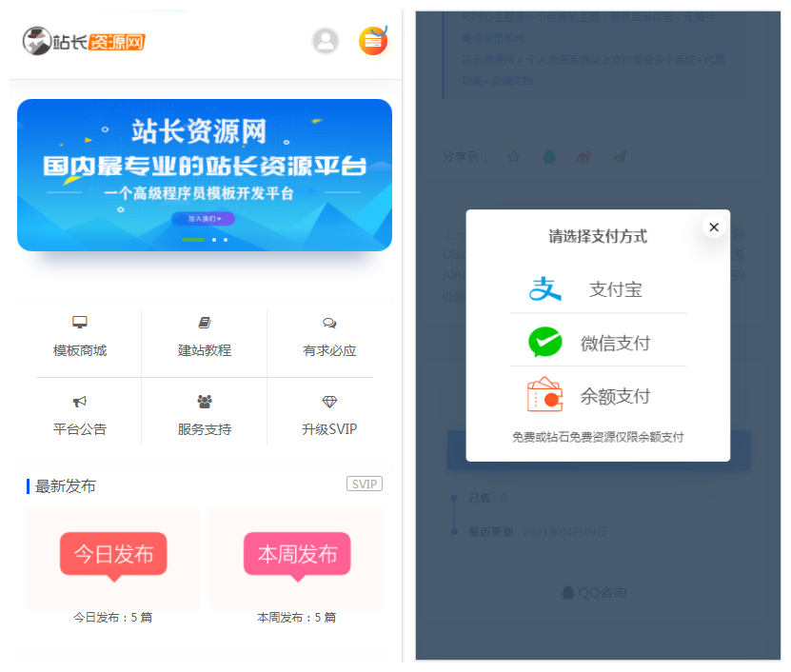Open 平台公告 megaphone icon
The width and height of the screenshot is (791, 672).
tap(80, 402)
